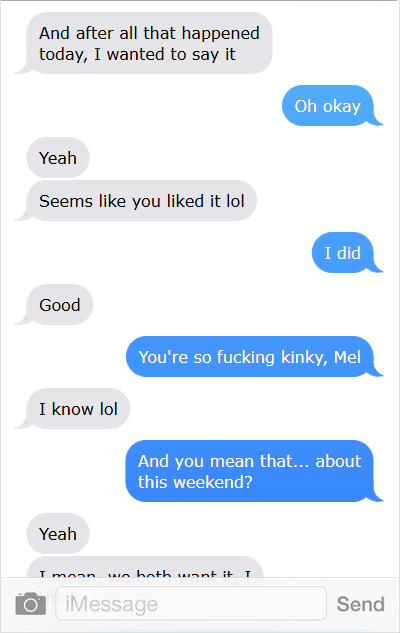Select the partially hidden 'I mean, we both want it' message
Image resolution: width=400 pixels, height=633 pixels.
click(x=145, y=567)
